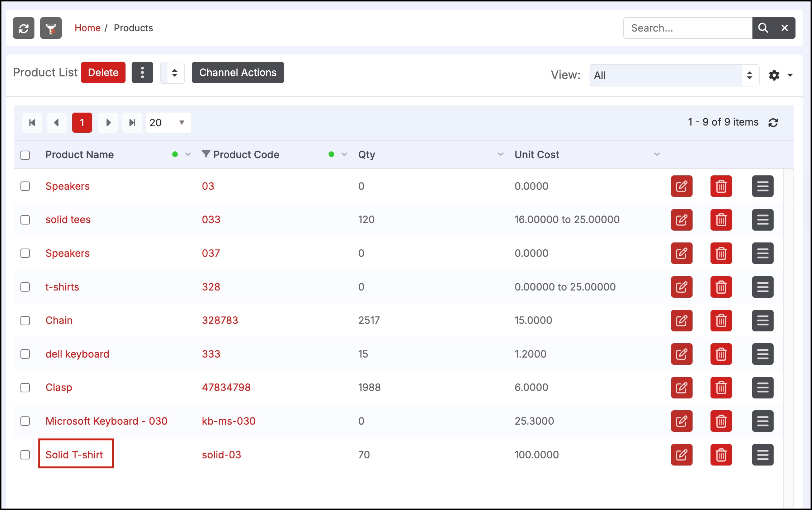Delete the Speakers product with code 03
This screenshot has height=510, width=812.
pyautogui.click(x=721, y=186)
